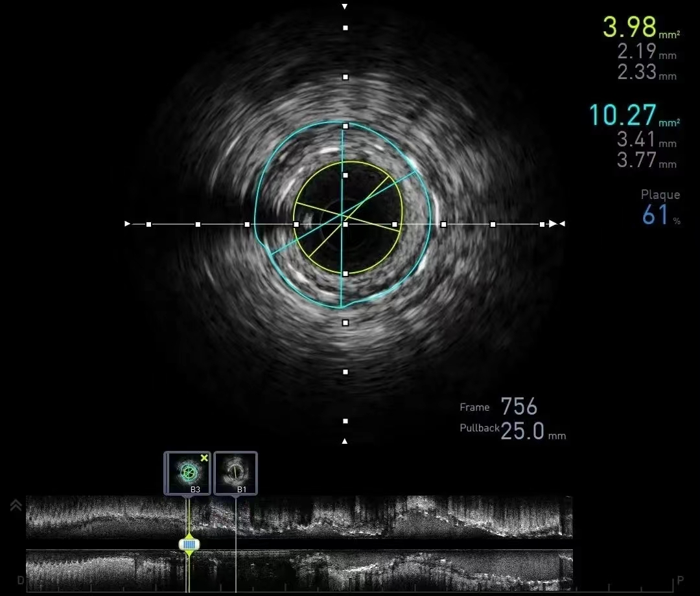This screenshot has height=596, width=700.
Task: Select the center crosshair handle
Action: click(x=345, y=224)
